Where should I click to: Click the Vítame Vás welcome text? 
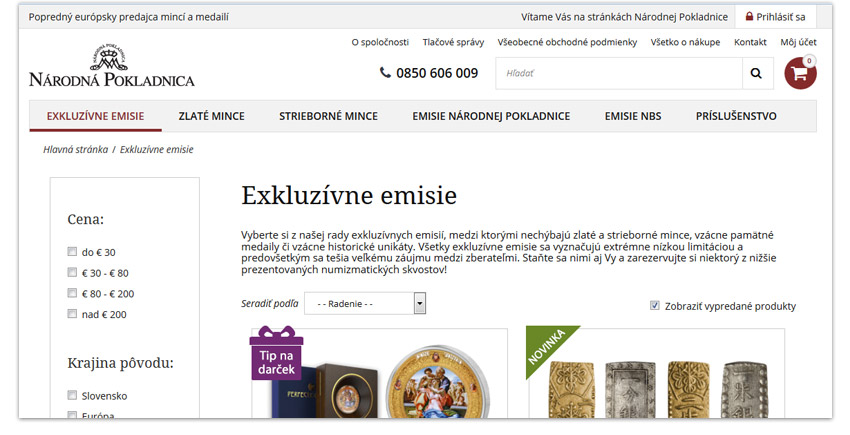point(624,17)
